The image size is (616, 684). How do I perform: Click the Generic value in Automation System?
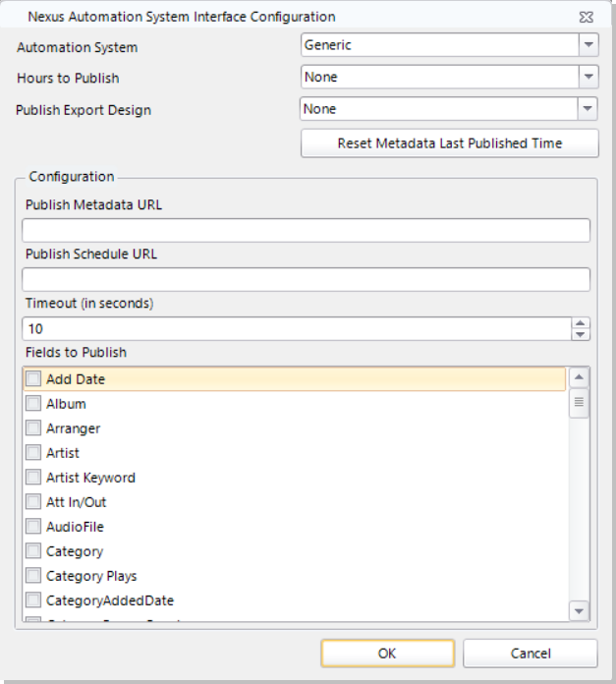point(328,45)
